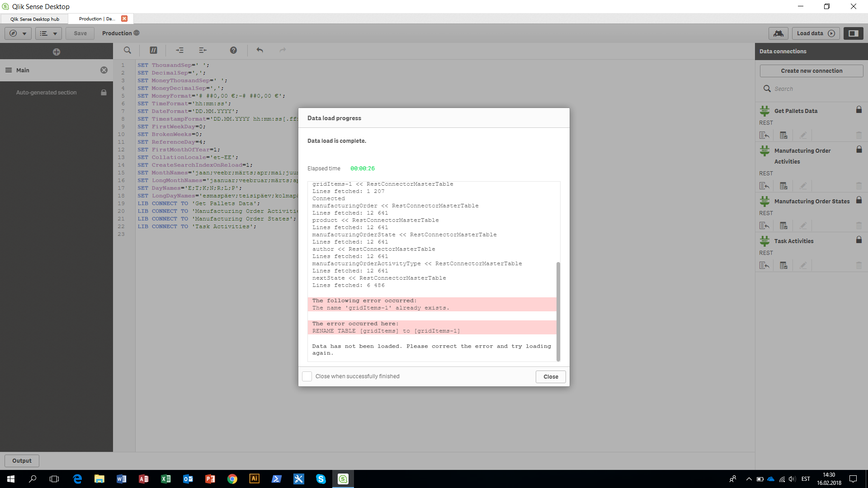Open the debug panel icon
Screen dimensions: 868x488
point(778,33)
